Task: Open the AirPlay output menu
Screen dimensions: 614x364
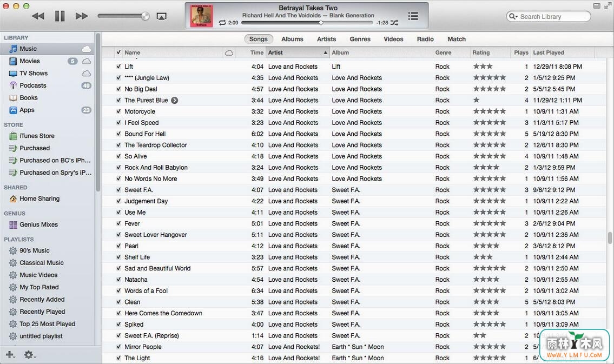Action: click(x=161, y=16)
